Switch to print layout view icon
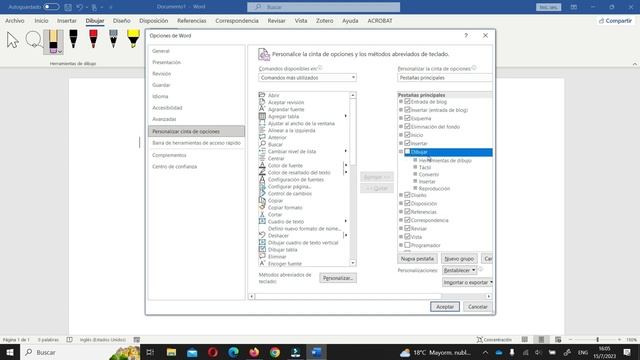This screenshot has height=360, width=640. click(541, 340)
